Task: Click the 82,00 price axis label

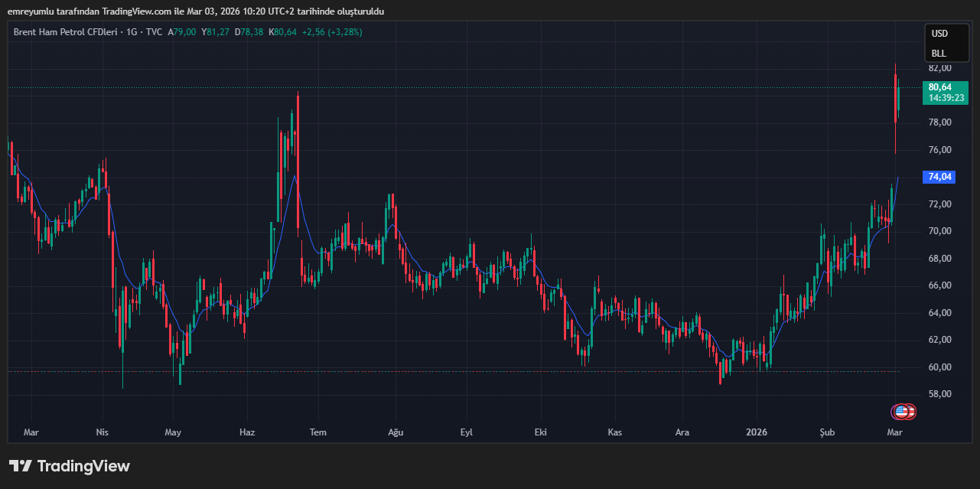Action: coord(939,68)
